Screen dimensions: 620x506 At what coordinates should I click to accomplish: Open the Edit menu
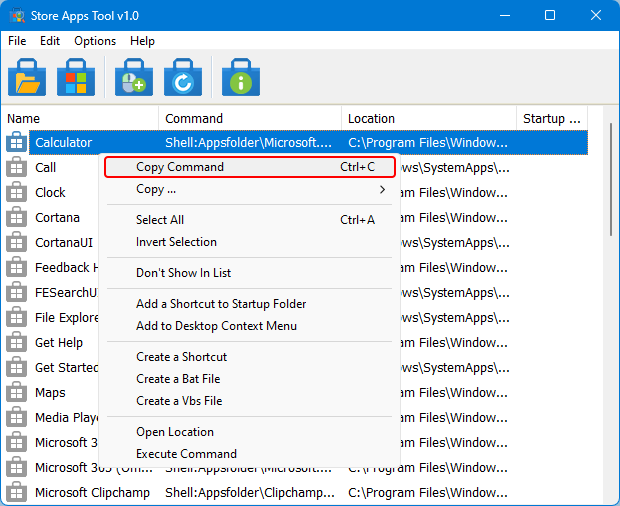click(50, 41)
